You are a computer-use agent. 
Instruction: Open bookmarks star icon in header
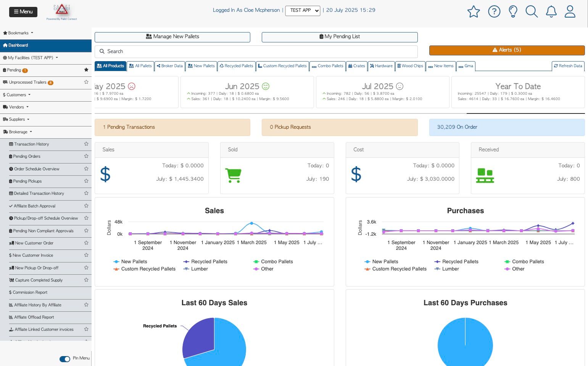pos(473,11)
